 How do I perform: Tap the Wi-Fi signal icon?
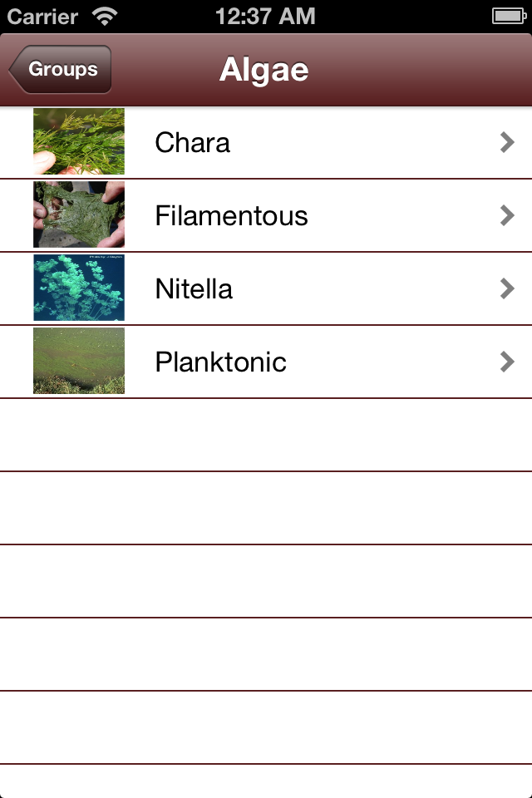tap(106, 16)
